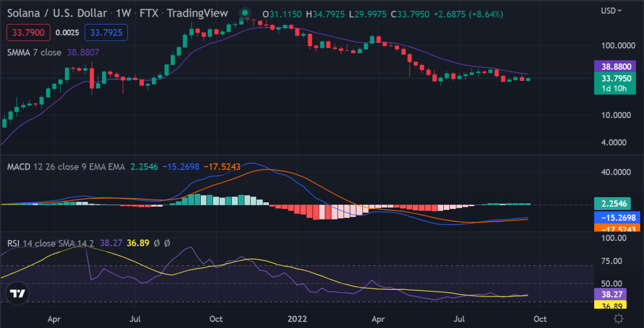Click the blue buy price 33.7925
644x328 pixels.
coord(106,33)
